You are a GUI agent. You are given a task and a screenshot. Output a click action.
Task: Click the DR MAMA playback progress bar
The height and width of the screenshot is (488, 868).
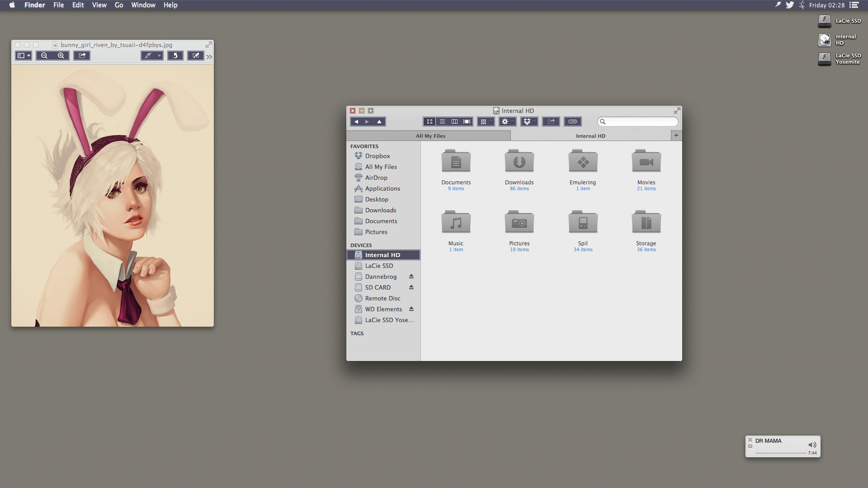[781, 453]
